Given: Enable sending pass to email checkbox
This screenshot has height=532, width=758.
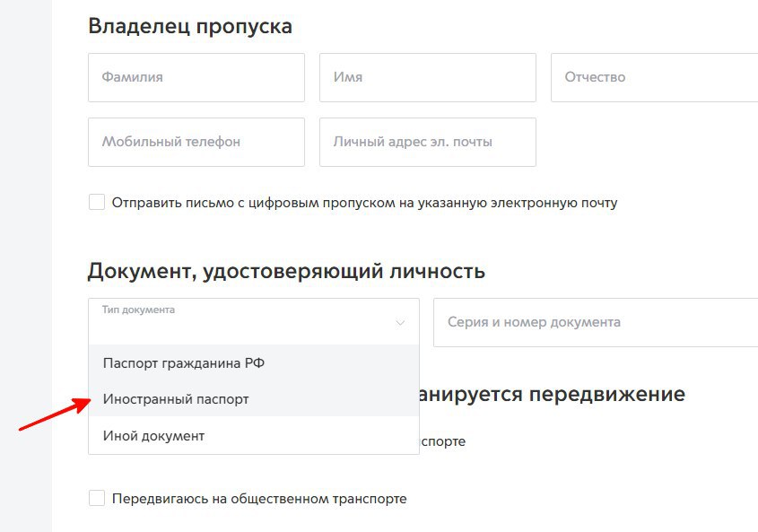Looking at the screenshot, I should [x=97, y=202].
